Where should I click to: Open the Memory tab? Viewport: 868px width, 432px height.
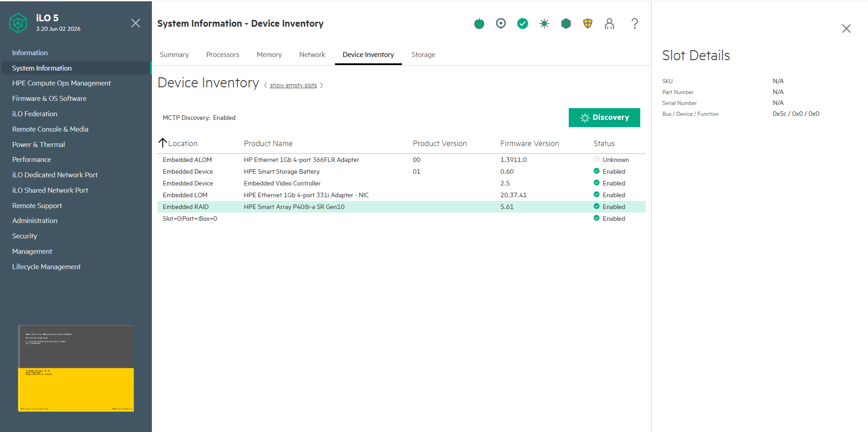[269, 55]
